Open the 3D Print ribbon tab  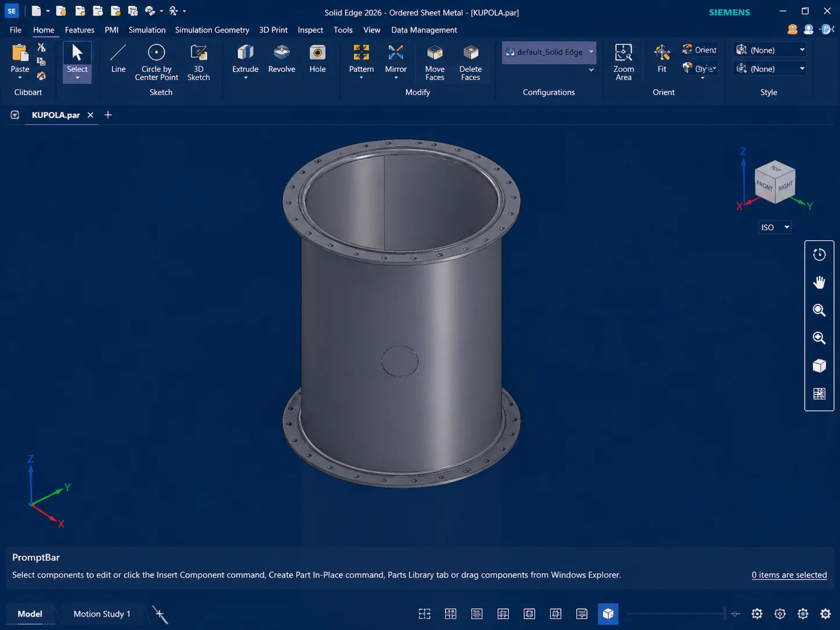[x=273, y=30]
